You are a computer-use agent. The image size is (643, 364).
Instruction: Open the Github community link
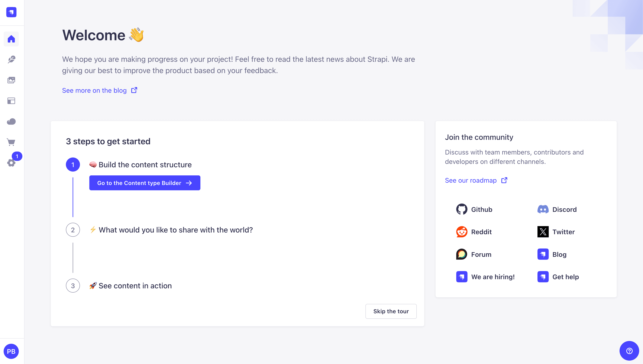coord(474,209)
